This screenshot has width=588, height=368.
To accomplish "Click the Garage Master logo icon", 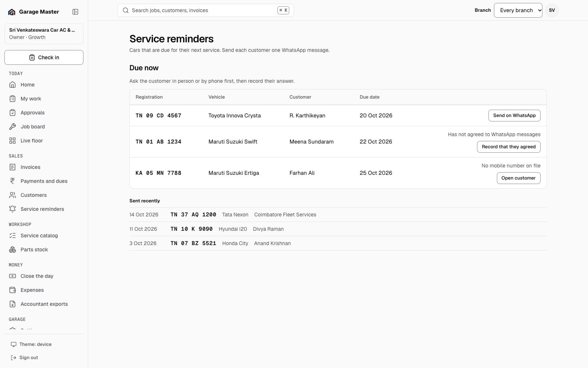I will [x=12, y=12].
